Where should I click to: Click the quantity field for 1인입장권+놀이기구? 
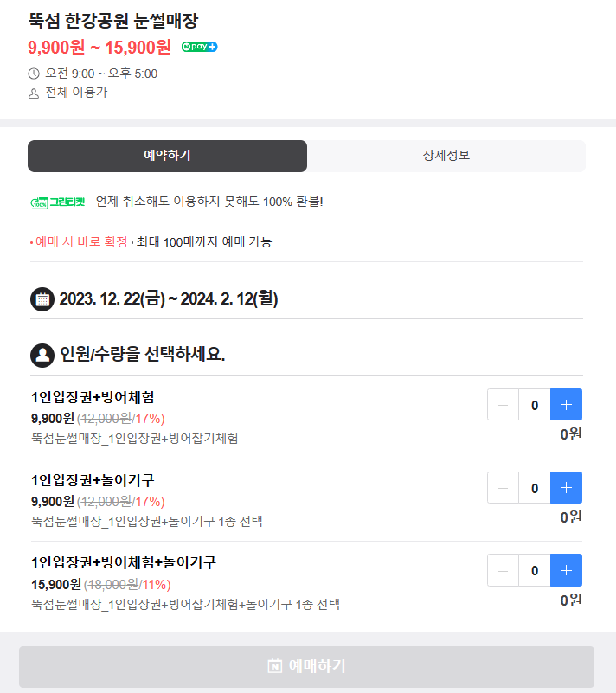coord(534,487)
